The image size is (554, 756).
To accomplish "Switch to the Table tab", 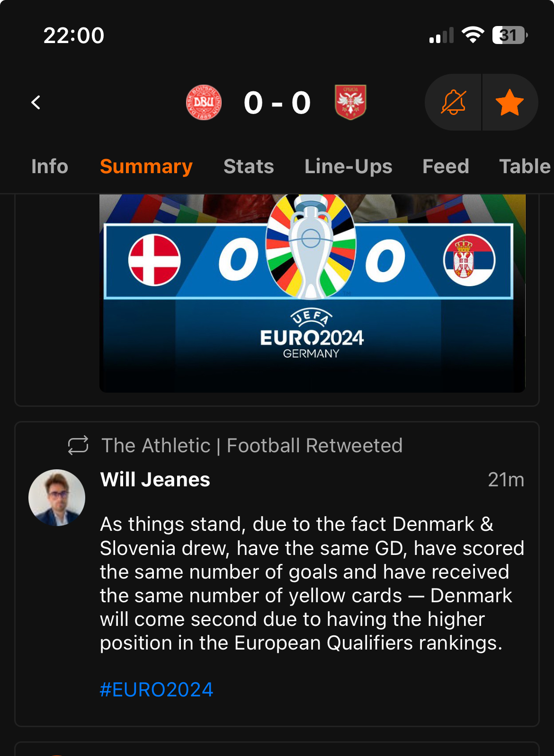I will [525, 167].
